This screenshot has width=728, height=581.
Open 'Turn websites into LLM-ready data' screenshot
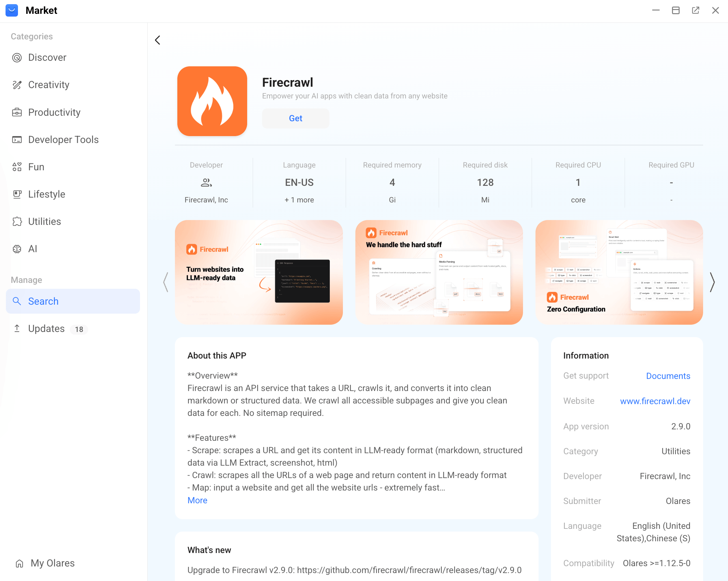[x=259, y=272]
